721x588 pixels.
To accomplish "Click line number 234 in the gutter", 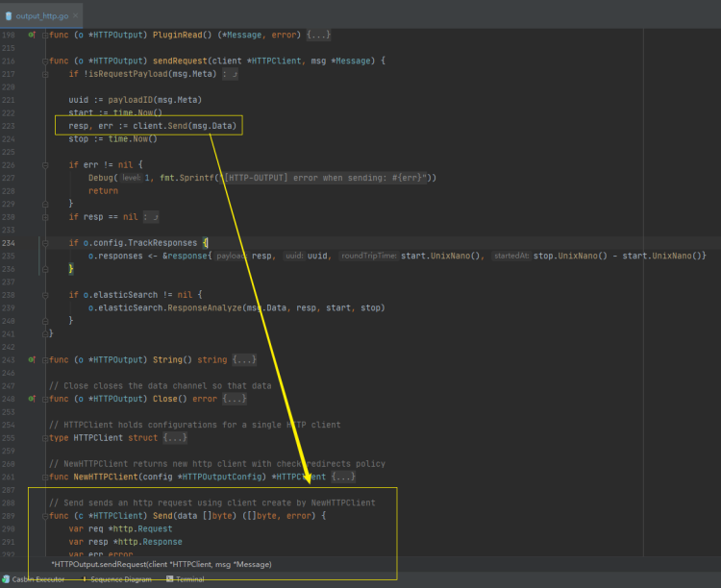I will point(9,243).
